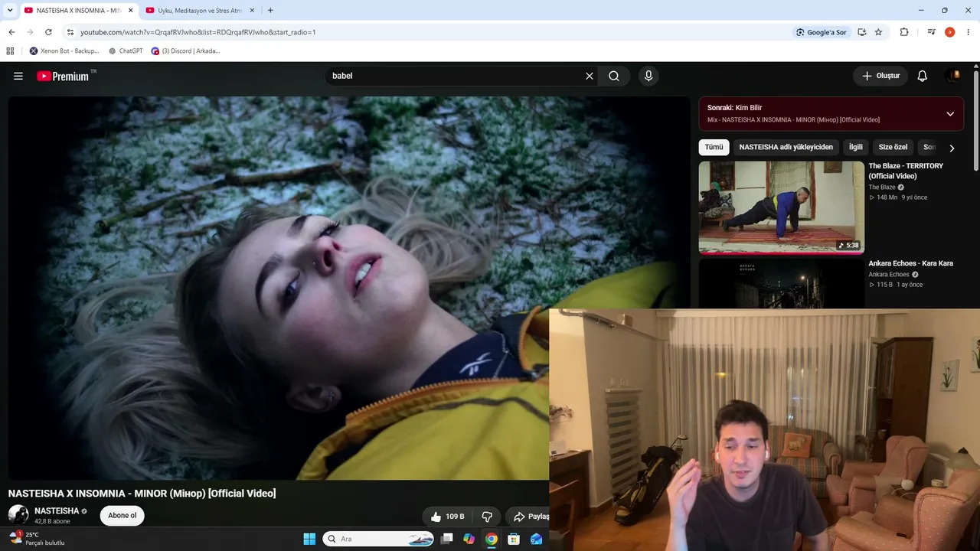Viewport: 980px width, 551px height.
Task: Switch to Chrome on the taskbar
Action: click(492, 539)
